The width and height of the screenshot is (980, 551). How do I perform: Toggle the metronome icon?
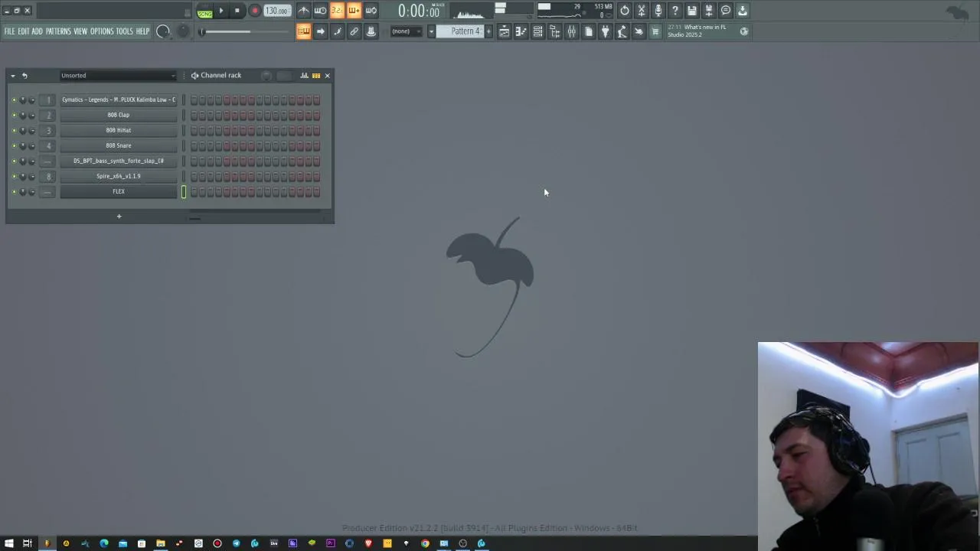(303, 11)
